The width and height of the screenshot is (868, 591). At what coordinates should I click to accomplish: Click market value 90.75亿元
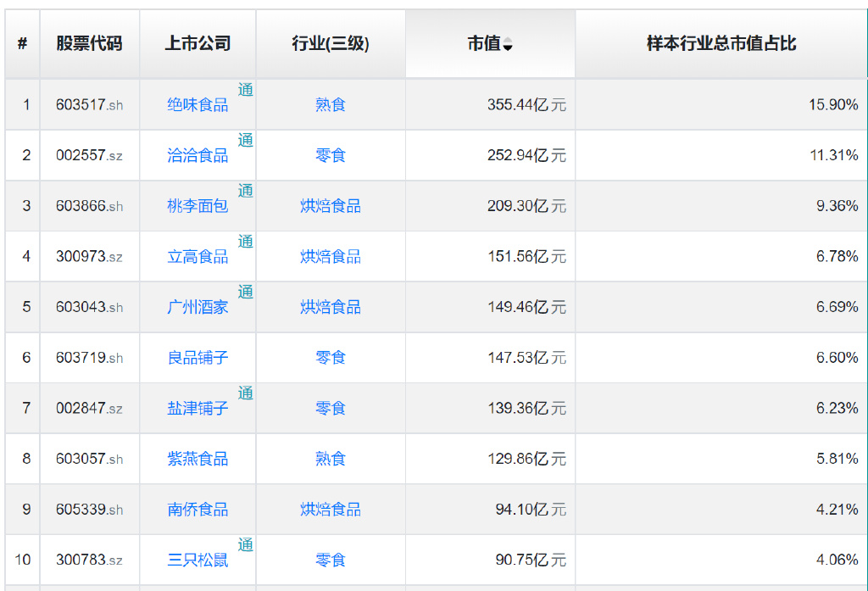[x=531, y=560]
